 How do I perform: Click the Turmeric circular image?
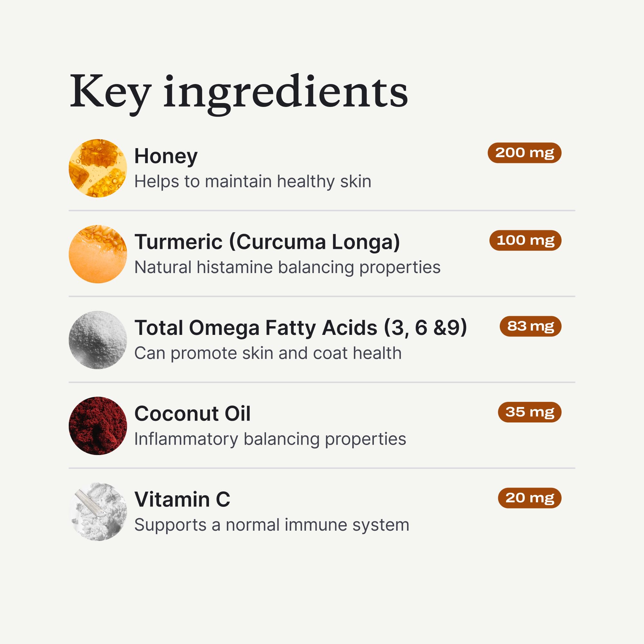[x=98, y=254]
